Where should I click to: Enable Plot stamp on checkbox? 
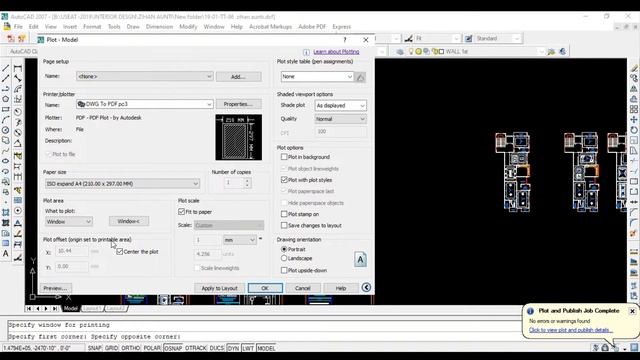[284, 214]
